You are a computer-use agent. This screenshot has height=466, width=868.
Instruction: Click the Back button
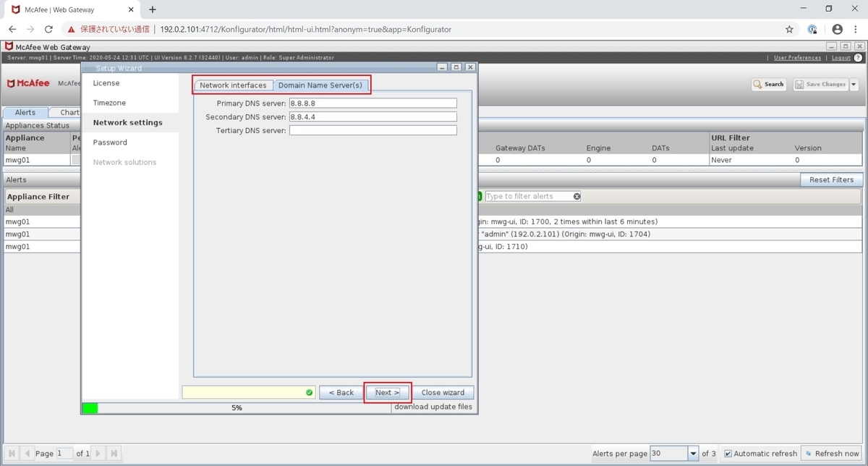pos(341,392)
